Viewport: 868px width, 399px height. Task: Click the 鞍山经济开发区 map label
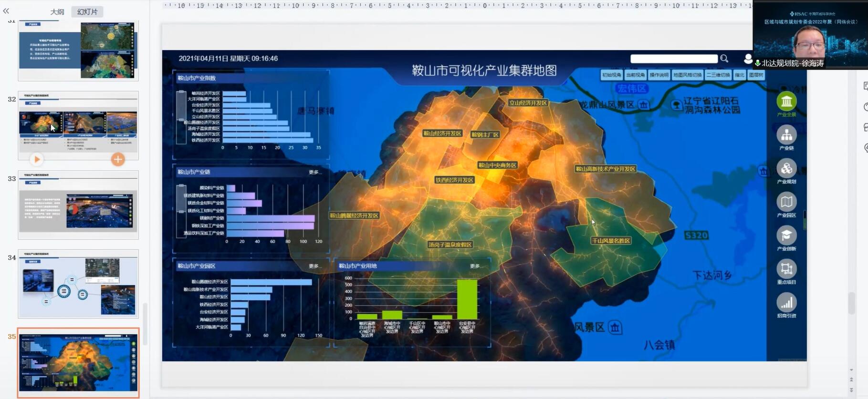click(x=442, y=133)
